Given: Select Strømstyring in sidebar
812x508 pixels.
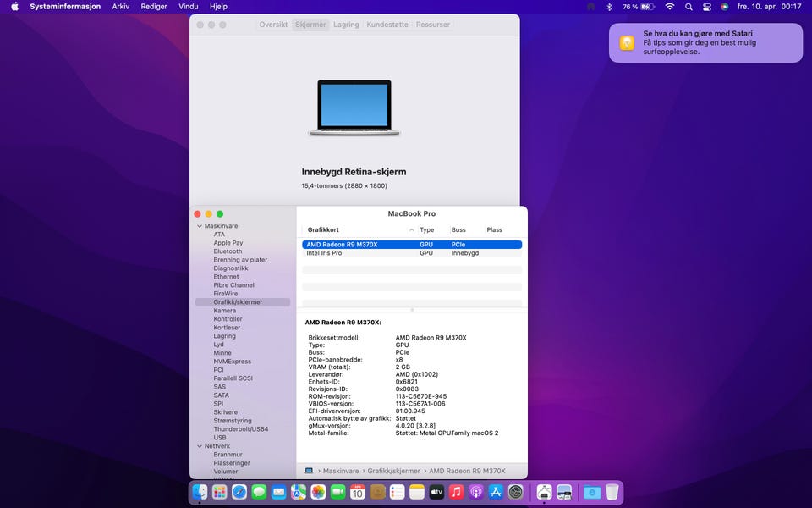Looking at the screenshot, I should click(x=233, y=421).
